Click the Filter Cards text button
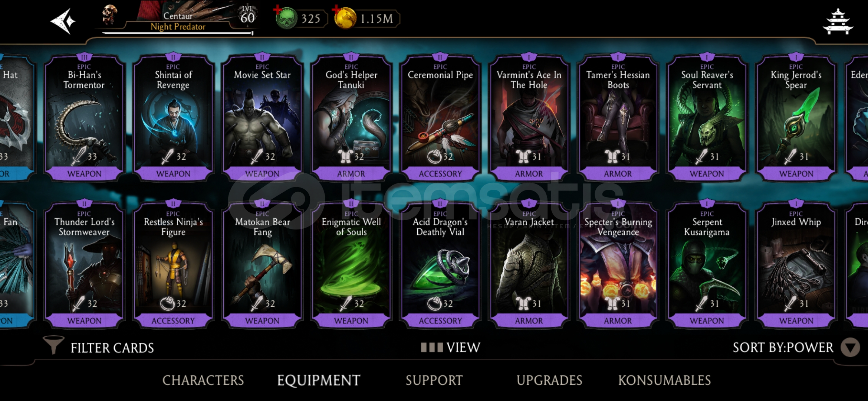This screenshot has width=868, height=401. pyautogui.click(x=112, y=348)
